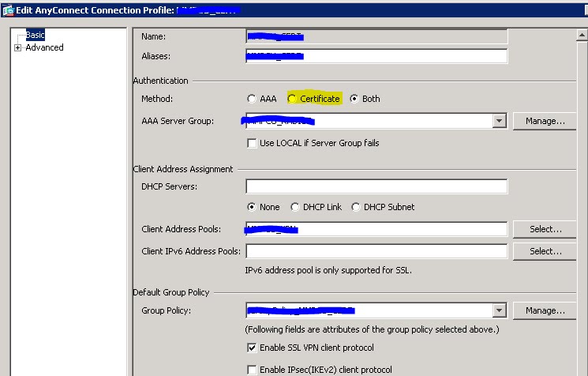
Task: Click the Authentication section label
Action: 160,81
